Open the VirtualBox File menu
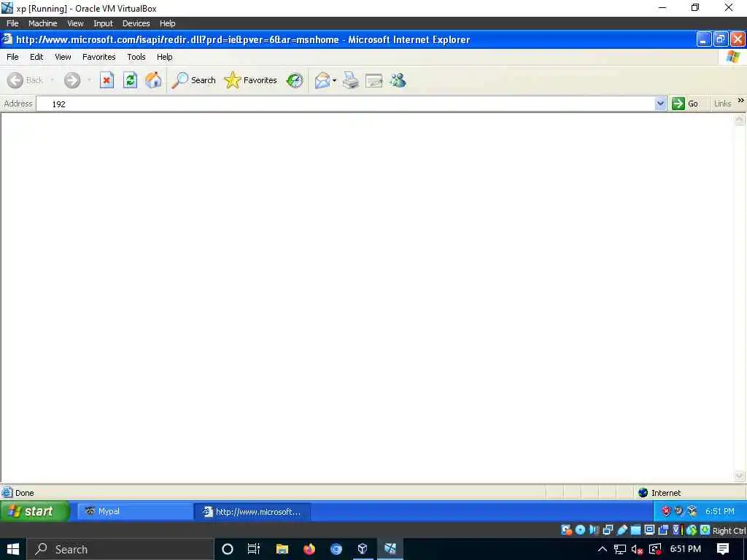 [12, 23]
